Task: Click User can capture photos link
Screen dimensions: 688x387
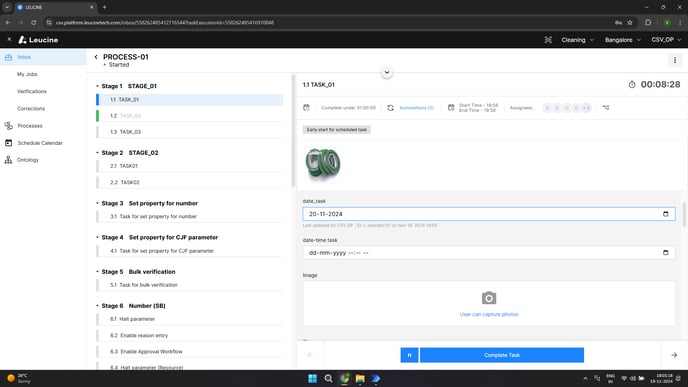Action: 489,314
